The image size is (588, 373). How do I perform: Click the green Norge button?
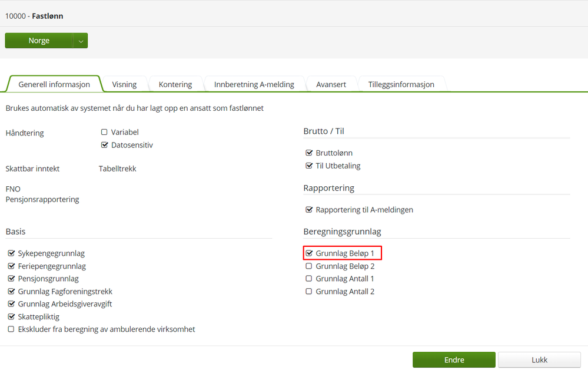(x=39, y=41)
